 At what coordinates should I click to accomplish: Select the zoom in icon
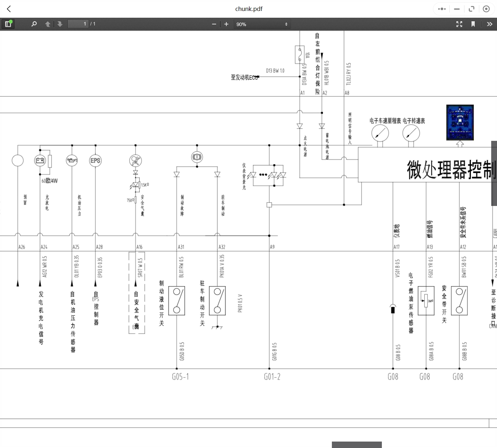[226, 24]
